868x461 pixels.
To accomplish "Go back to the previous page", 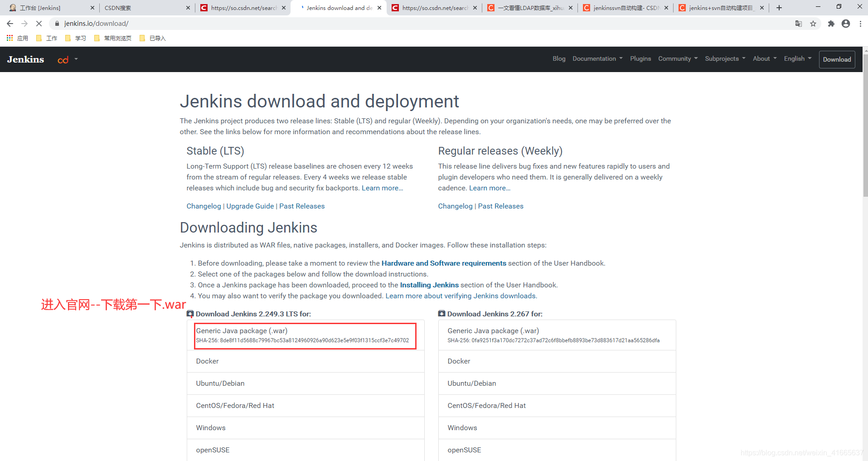I will click(x=10, y=24).
